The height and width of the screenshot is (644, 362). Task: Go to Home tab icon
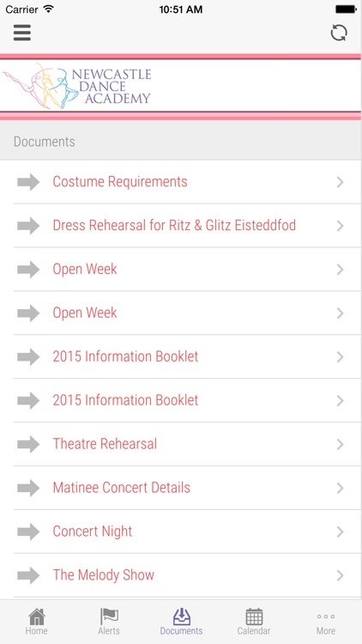tap(37, 617)
